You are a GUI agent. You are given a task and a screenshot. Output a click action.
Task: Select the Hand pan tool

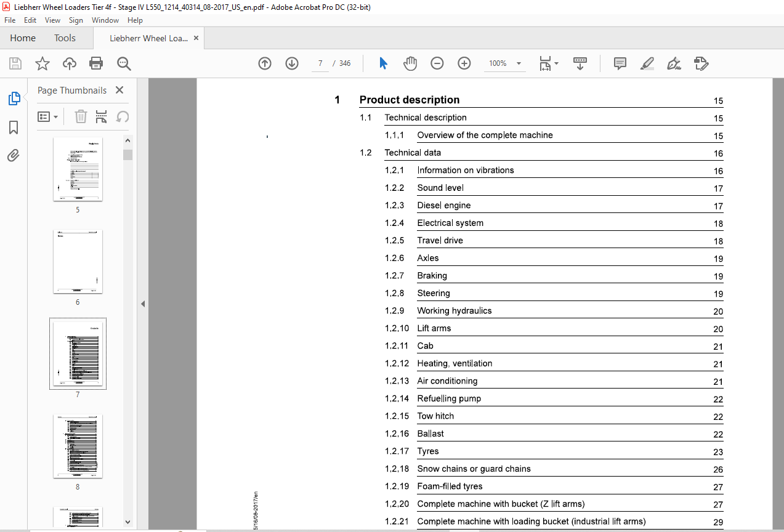[x=410, y=63]
